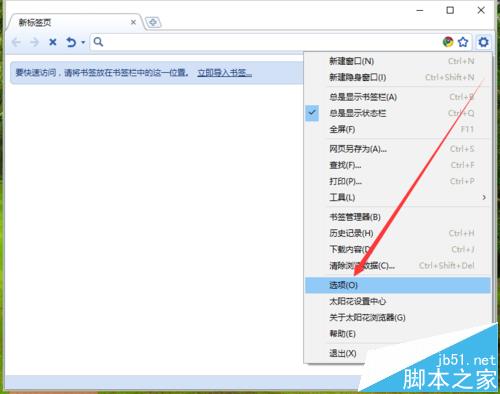Open the undo history dropdown arrow
500x394 pixels.
tap(83, 42)
